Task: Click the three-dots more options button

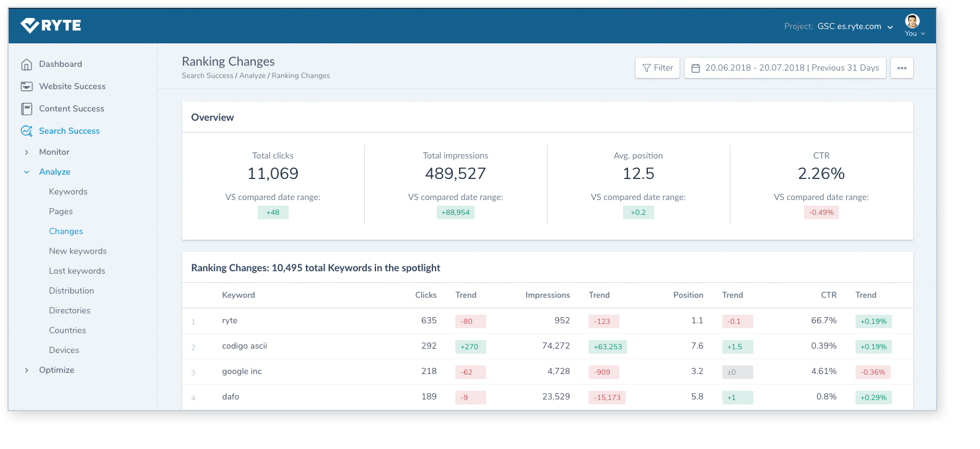Action: 902,68
